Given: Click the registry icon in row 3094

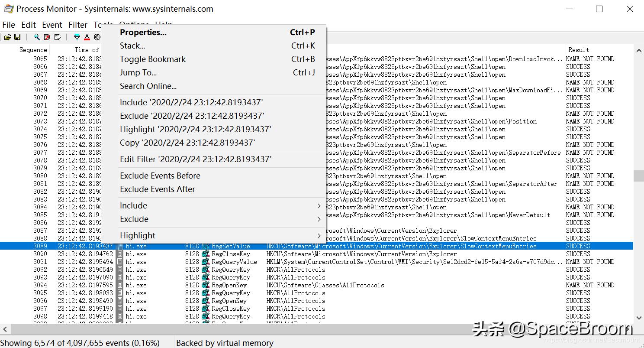Looking at the screenshot, I should (x=206, y=285).
